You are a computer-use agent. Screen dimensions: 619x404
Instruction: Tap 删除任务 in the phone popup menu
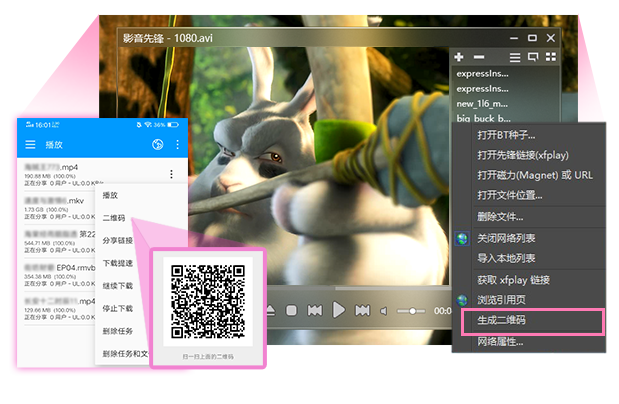click(x=118, y=331)
